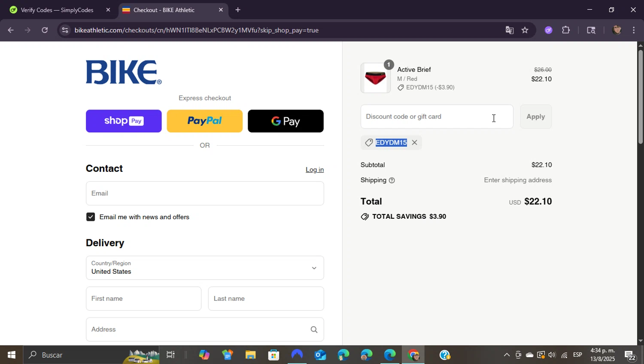Open the purple extension icon in toolbar
644x364 pixels.
549,30
